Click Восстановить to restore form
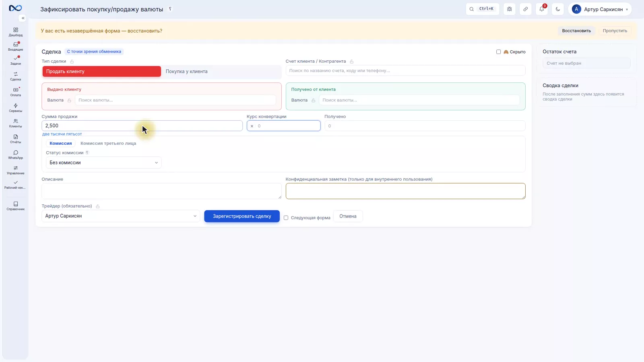644x362 pixels. click(x=576, y=31)
